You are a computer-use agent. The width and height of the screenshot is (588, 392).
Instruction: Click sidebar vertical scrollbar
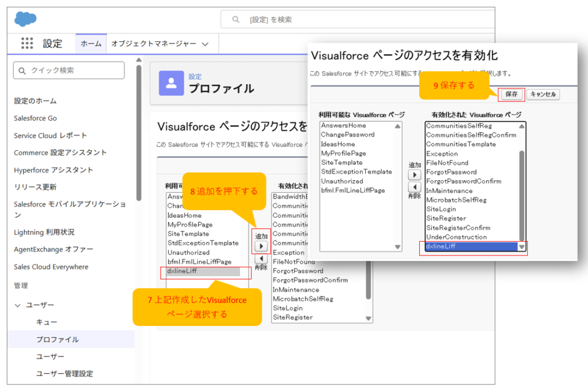(139, 133)
